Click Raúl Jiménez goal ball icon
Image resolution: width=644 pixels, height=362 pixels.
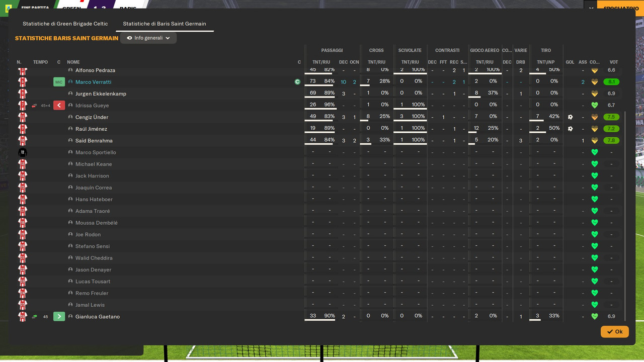(570, 129)
